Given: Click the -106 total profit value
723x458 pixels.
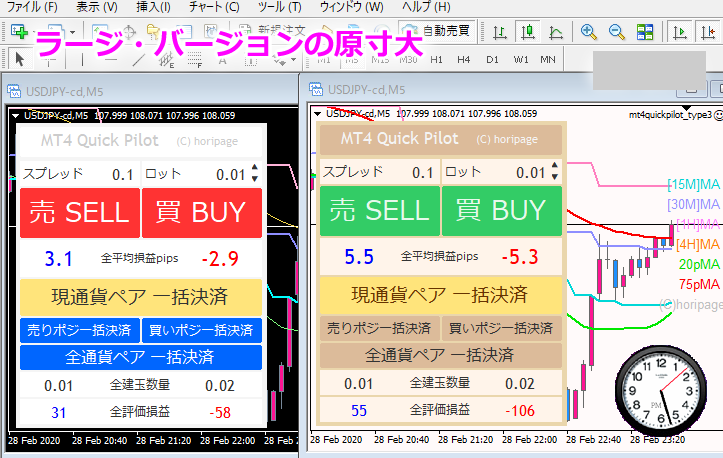Looking at the screenshot, I should coord(520,410).
